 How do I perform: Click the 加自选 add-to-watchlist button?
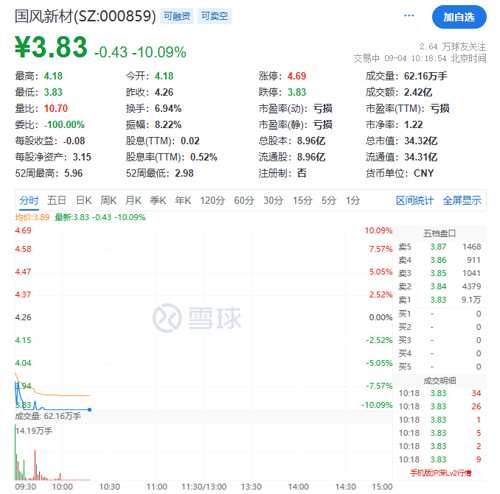tap(459, 17)
